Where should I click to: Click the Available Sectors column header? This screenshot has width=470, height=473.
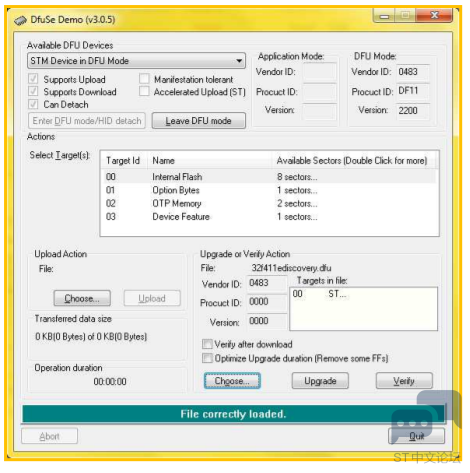354,161
